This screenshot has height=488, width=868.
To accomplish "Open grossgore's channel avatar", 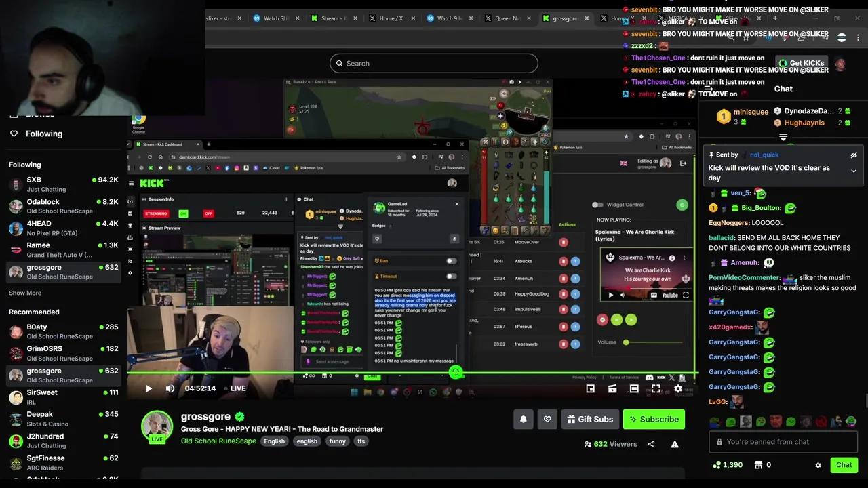I will click(157, 427).
